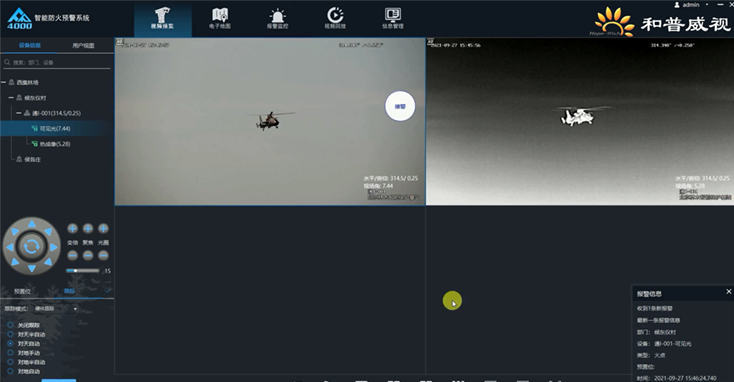Pan the PTZ camera left

(9, 247)
